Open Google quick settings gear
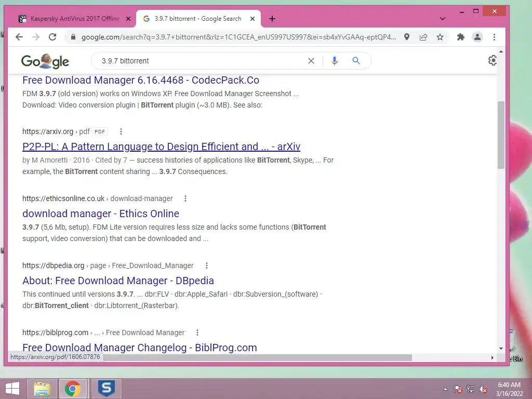Screen dimensions: 532x399 pyautogui.click(x=493, y=60)
